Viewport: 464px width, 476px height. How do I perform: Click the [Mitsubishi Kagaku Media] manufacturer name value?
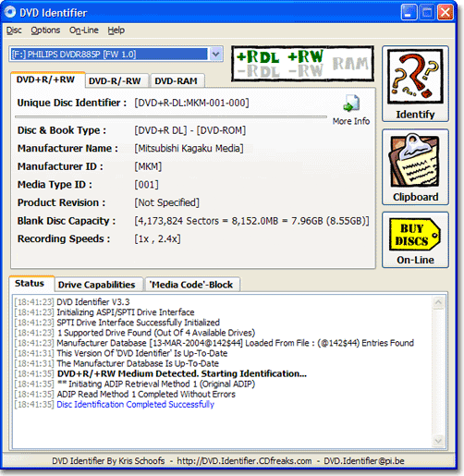(189, 148)
